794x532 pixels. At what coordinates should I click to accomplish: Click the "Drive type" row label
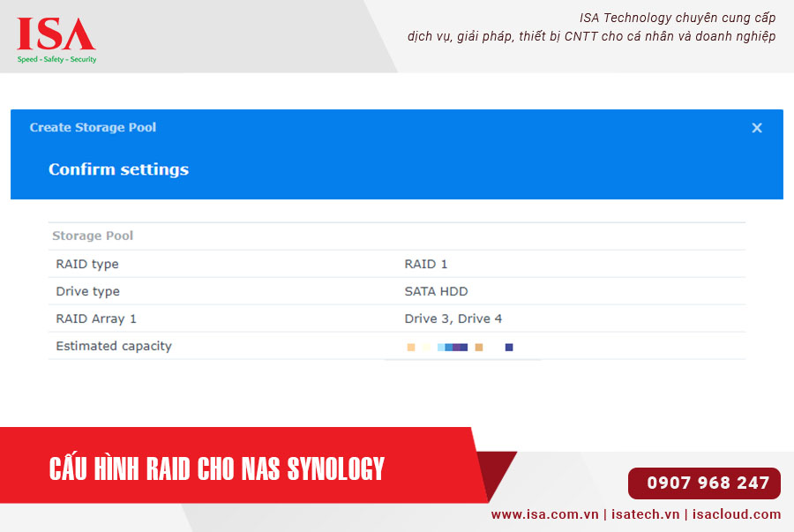click(87, 291)
